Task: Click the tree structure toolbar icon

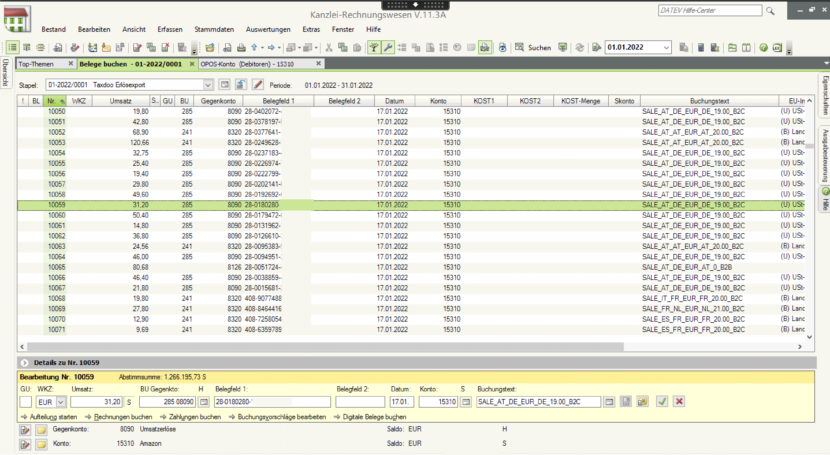Action: pyautogui.click(x=374, y=48)
